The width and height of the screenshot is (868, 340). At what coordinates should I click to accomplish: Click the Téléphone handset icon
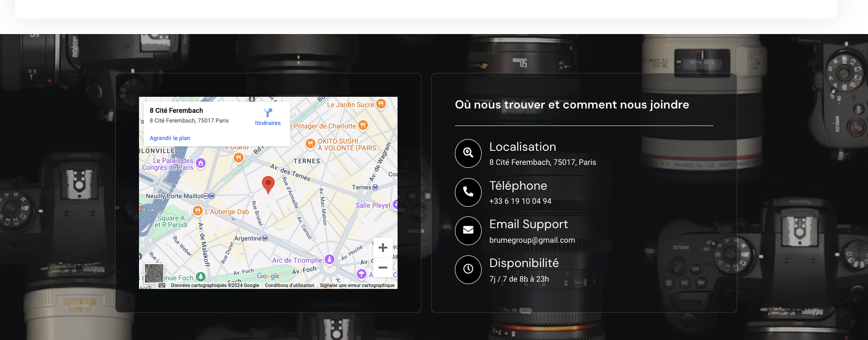[468, 192]
